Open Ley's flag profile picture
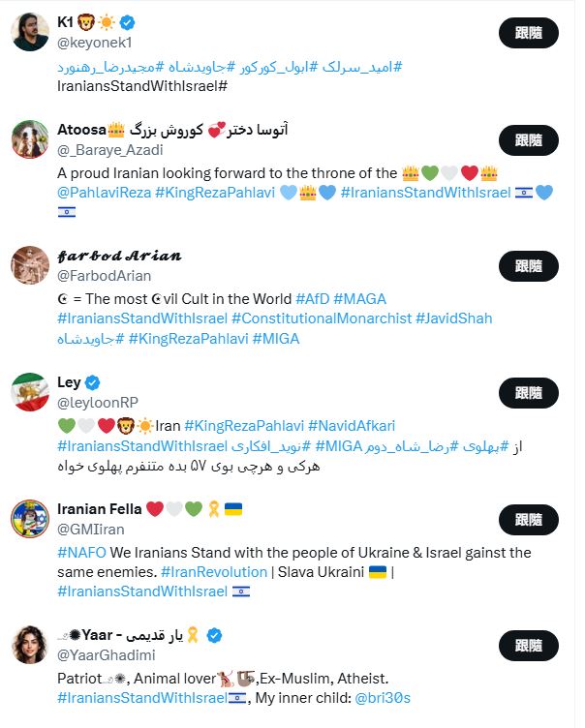The height and width of the screenshot is (728, 585). coord(30,392)
